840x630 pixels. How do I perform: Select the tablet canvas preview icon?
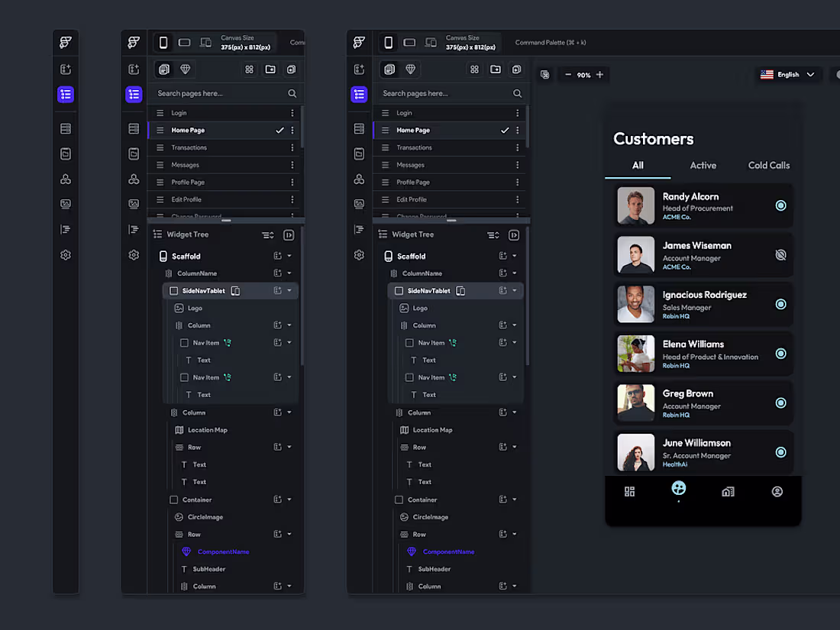click(x=409, y=43)
